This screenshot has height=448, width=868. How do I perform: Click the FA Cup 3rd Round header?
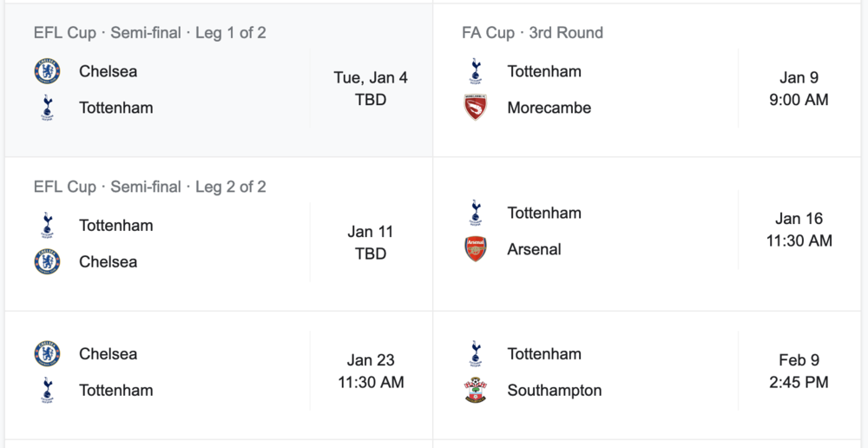532,33
